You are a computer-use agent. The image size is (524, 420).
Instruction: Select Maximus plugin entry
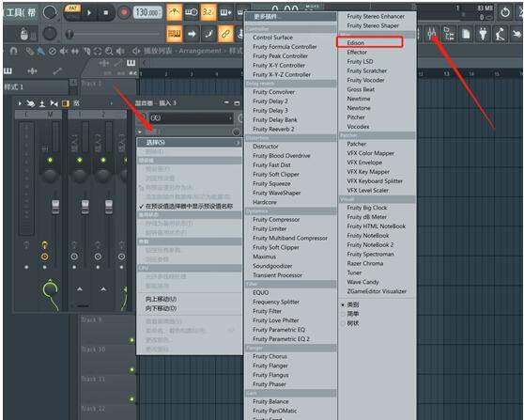(x=264, y=257)
